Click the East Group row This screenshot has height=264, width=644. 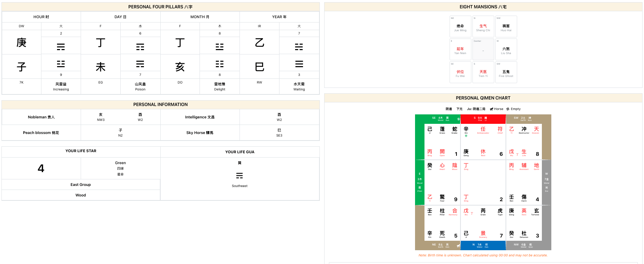click(81, 184)
